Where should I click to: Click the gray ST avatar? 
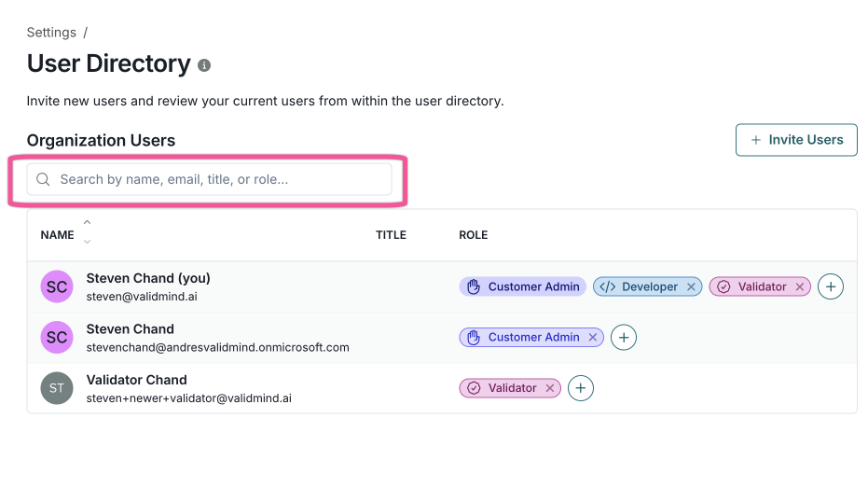click(57, 388)
